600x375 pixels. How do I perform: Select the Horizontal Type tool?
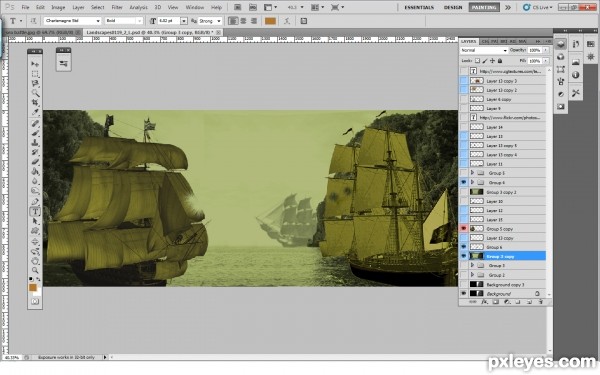click(x=35, y=211)
